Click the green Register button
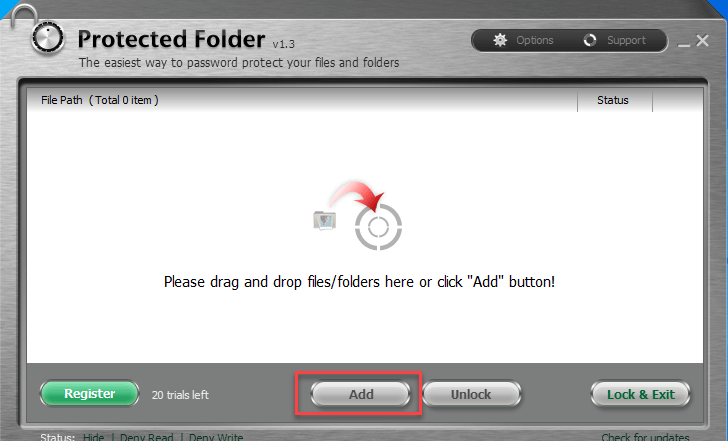This screenshot has height=441, width=728. (x=90, y=394)
